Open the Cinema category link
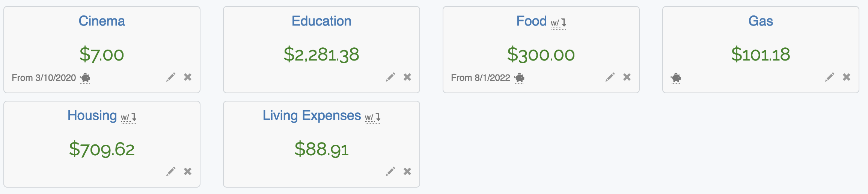The height and width of the screenshot is (194, 868). (x=102, y=21)
